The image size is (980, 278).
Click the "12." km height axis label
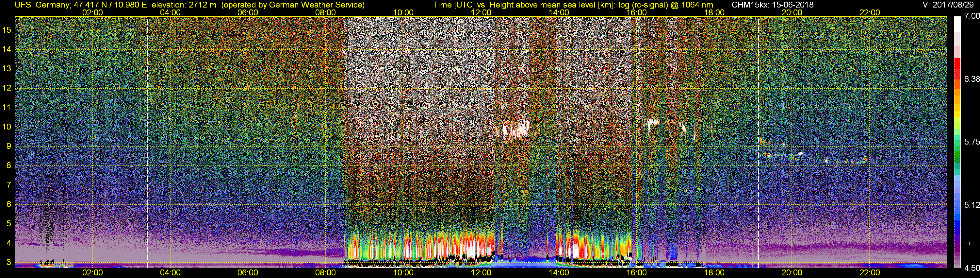8,88
